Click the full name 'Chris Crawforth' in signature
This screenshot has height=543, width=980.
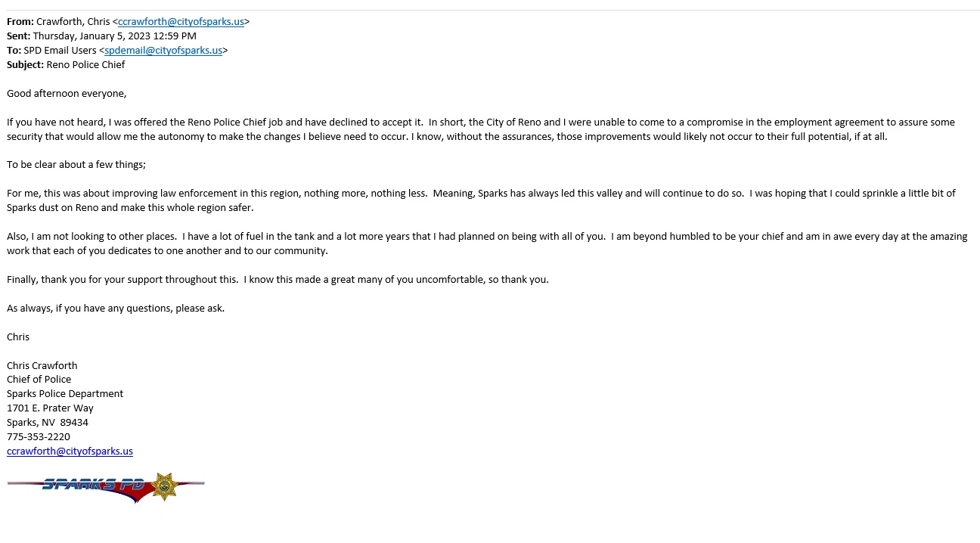(42, 366)
